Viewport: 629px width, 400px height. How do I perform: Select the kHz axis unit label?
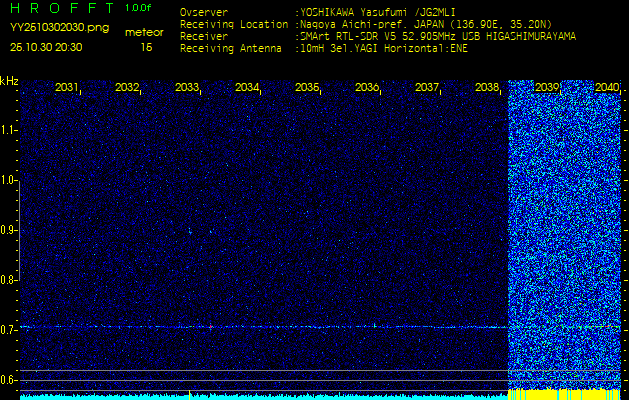pos(9,81)
